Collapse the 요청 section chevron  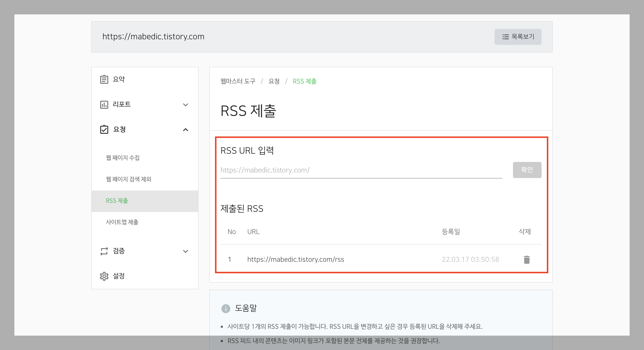(x=186, y=130)
